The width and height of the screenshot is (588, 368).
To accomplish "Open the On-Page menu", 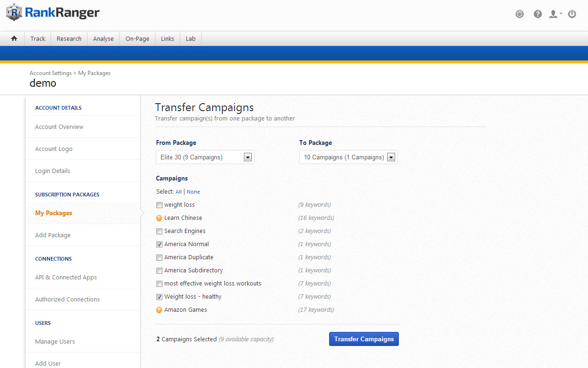I will point(137,38).
